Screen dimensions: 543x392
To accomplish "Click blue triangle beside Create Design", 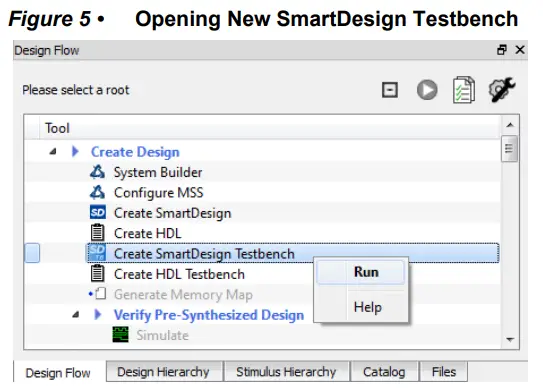I will 75,151.
